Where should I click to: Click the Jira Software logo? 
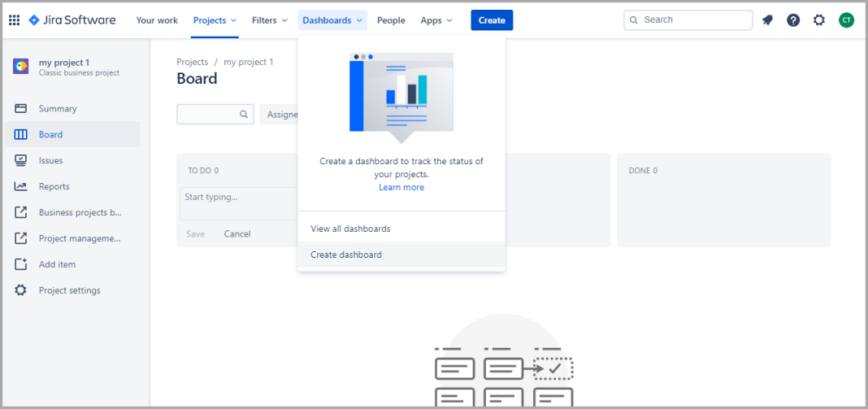(72, 20)
